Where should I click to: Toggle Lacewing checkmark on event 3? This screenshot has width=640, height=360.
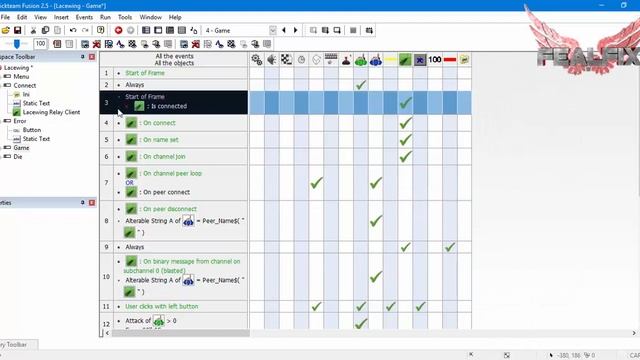click(x=405, y=103)
